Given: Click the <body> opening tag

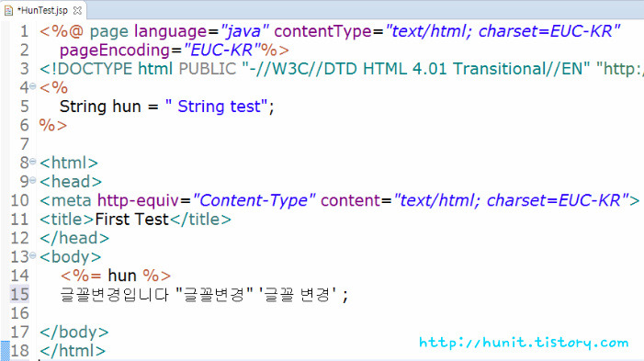Looking at the screenshot, I should (70, 257).
